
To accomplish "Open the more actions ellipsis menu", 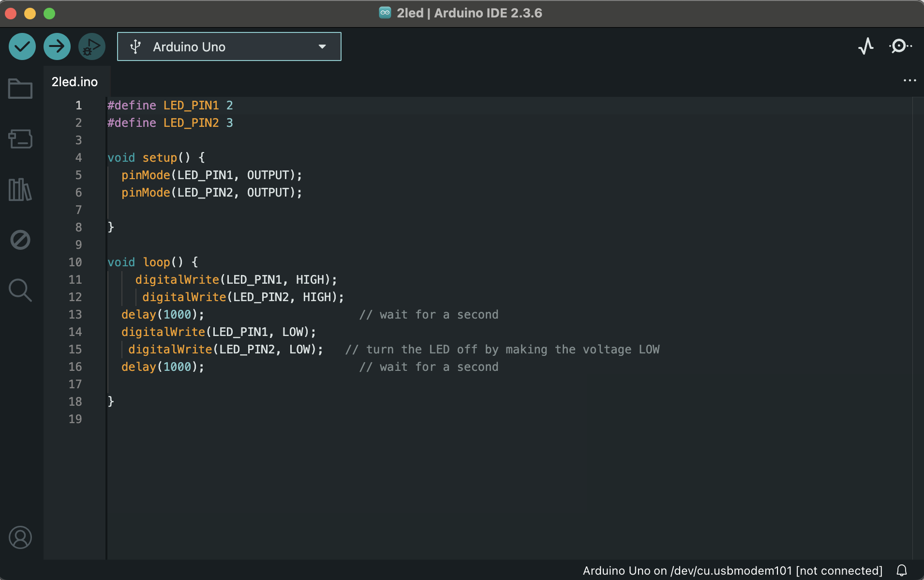I will point(910,80).
